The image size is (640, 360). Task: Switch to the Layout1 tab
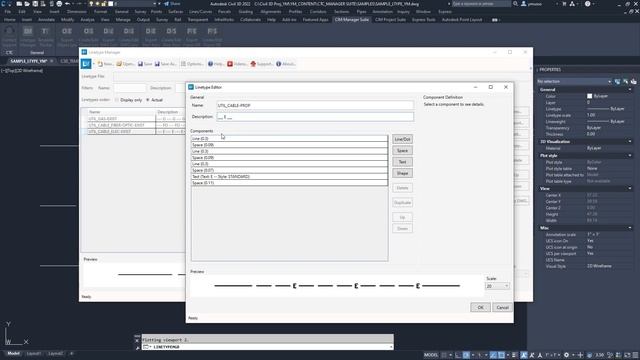coord(33,353)
